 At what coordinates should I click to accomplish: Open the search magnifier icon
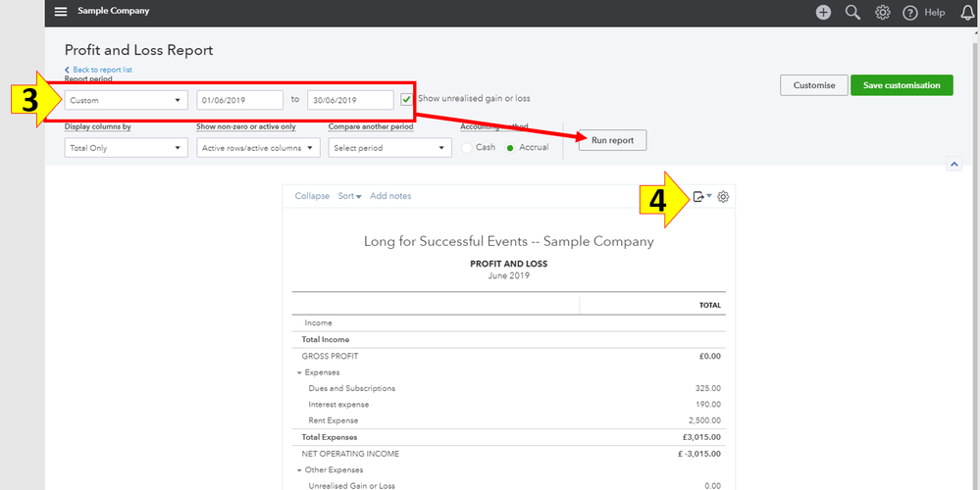click(x=852, y=12)
